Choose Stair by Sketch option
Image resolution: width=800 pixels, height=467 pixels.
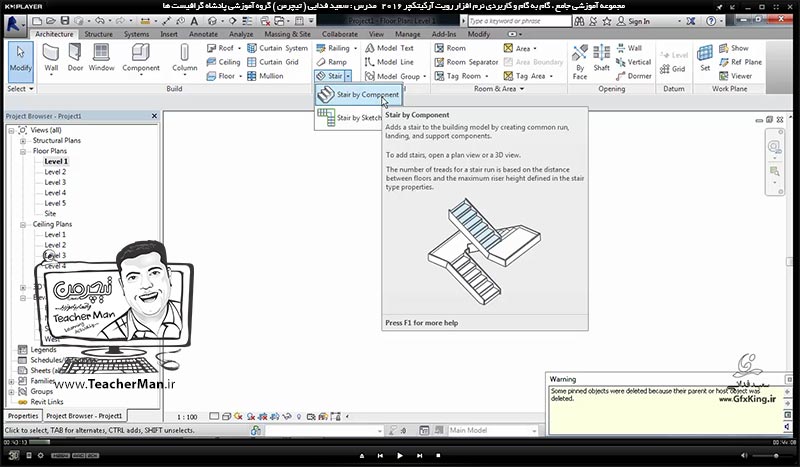click(349, 118)
